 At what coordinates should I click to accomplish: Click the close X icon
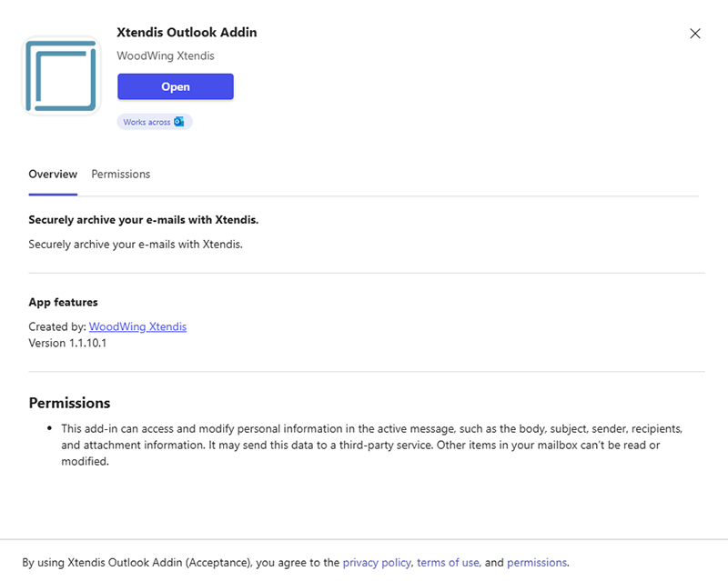(x=695, y=34)
